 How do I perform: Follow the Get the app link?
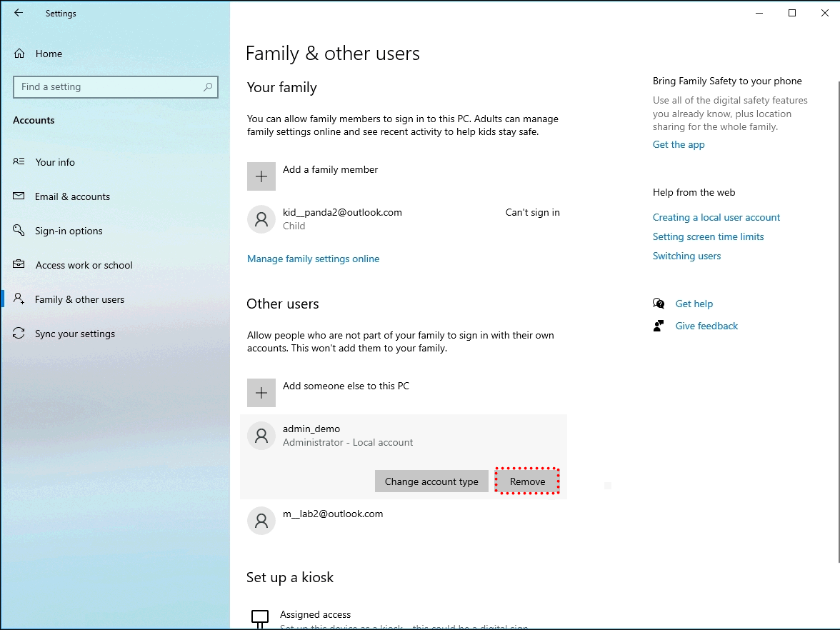tap(679, 144)
